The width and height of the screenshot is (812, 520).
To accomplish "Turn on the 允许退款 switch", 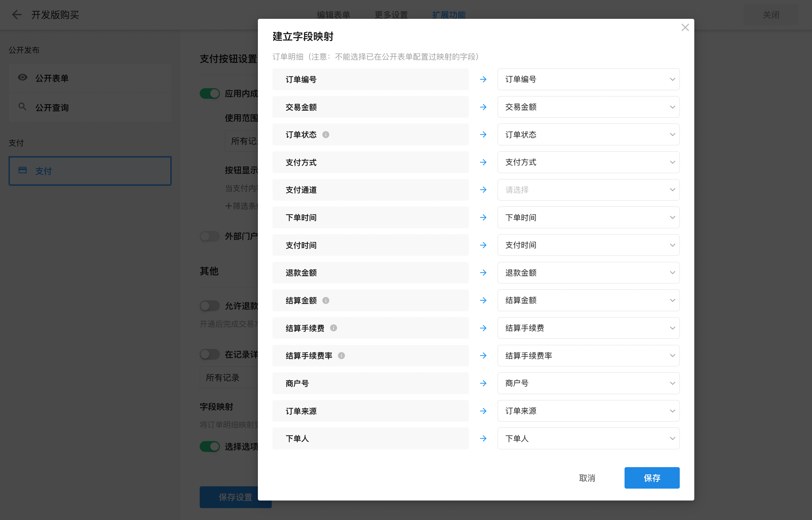I will tap(210, 306).
